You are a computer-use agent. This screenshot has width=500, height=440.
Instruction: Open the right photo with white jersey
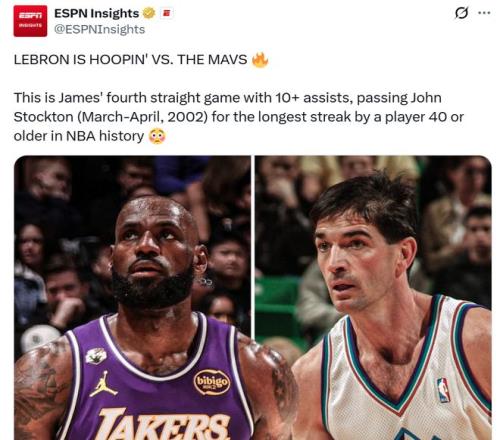373,297
